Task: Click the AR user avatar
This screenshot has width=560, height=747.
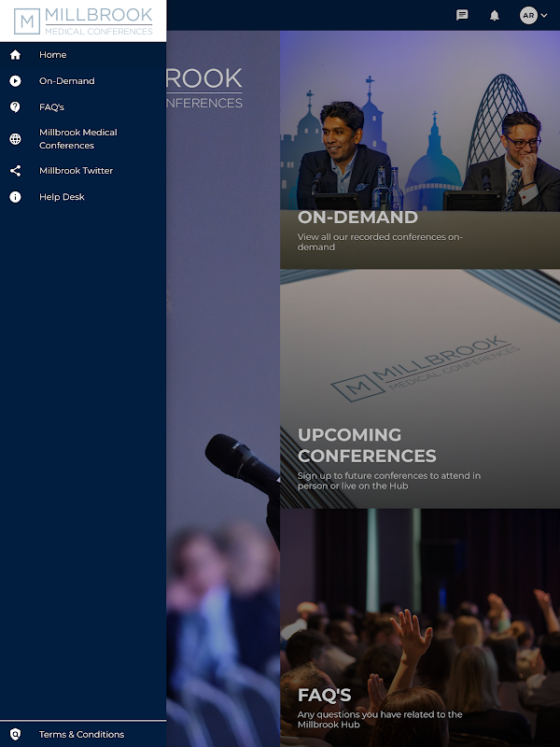Action: click(528, 15)
